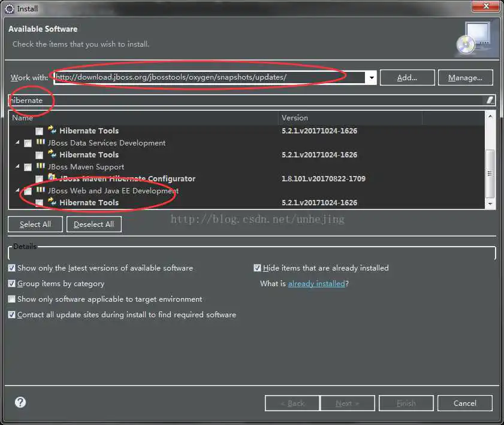Open help with the question mark icon

[x=20, y=402]
